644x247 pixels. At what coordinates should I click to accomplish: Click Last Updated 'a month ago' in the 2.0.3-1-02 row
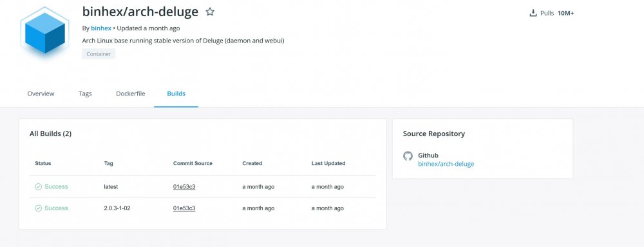tap(327, 208)
